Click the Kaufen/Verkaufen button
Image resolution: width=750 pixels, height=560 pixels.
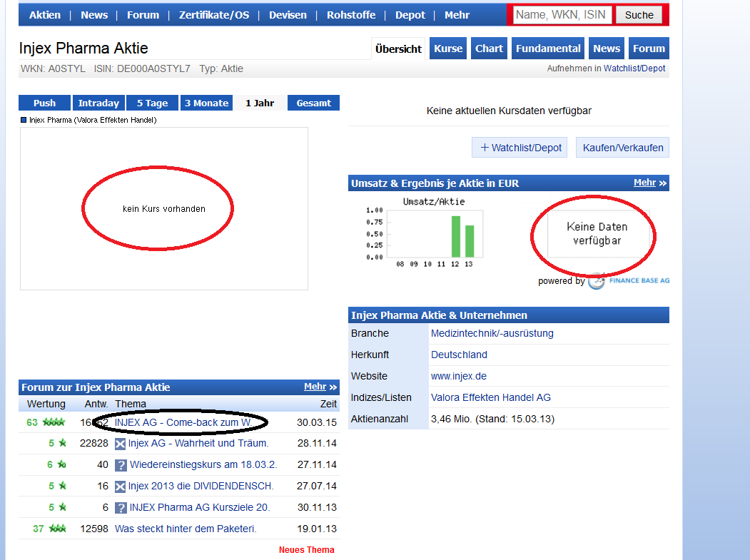623,148
